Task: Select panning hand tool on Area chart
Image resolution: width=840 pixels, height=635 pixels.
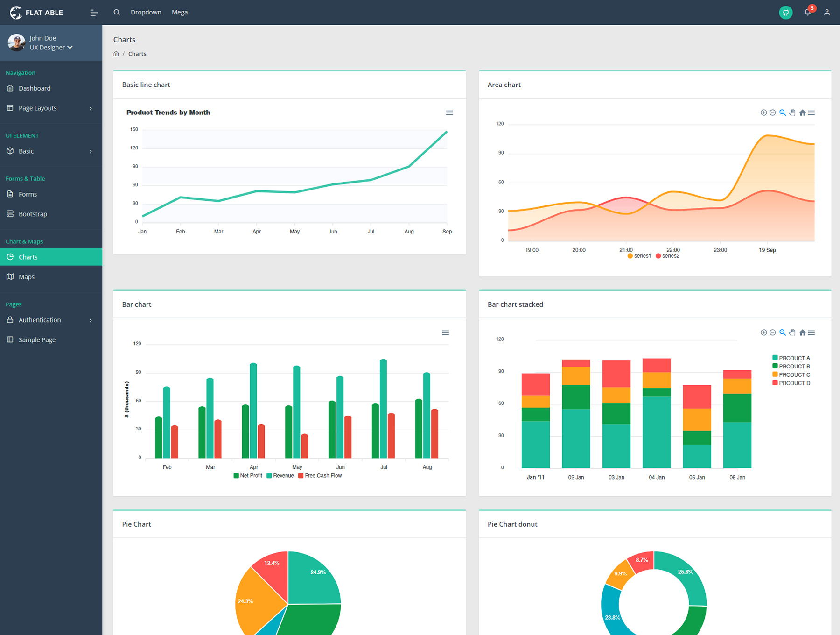Action: point(792,113)
